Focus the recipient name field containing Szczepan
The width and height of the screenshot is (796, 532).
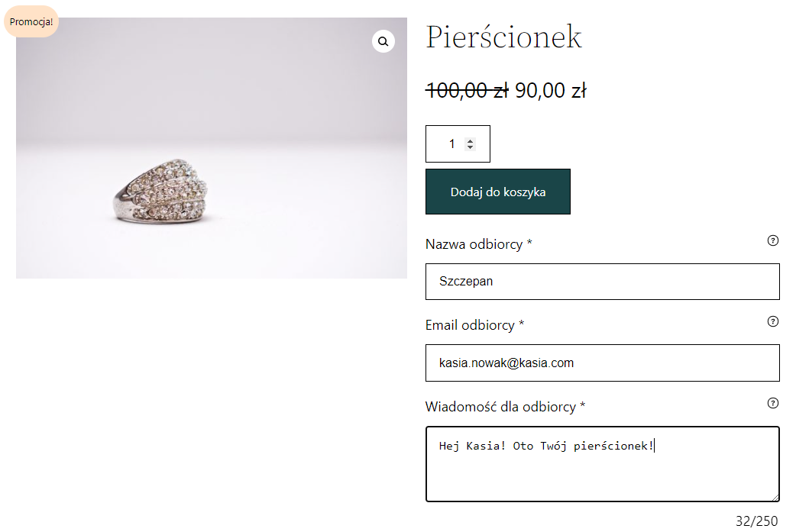click(x=602, y=282)
